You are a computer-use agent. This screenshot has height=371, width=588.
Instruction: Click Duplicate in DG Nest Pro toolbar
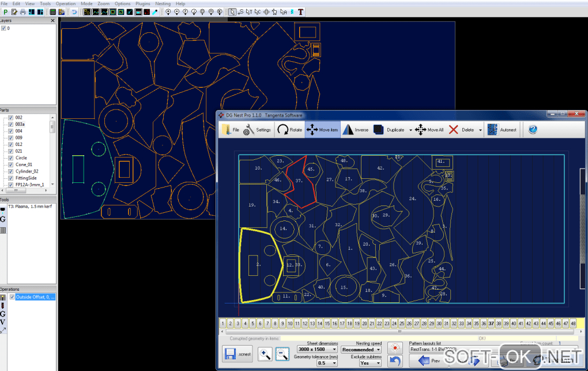point(389,130)
